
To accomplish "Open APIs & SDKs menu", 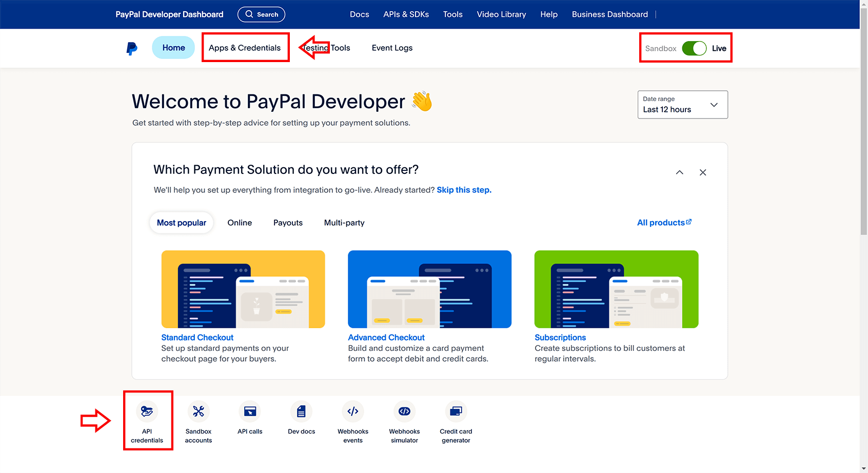I will (x=406, y=14).
